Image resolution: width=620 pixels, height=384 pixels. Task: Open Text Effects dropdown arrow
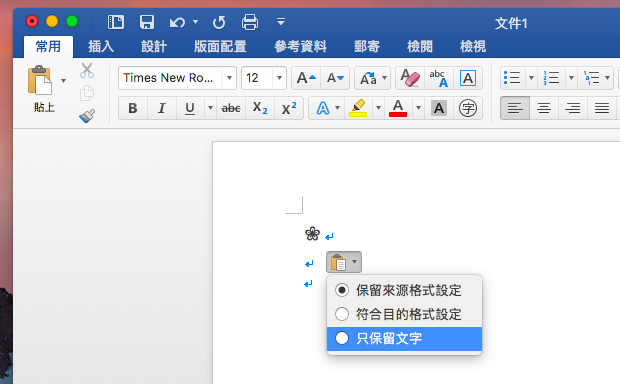(337, 108)
